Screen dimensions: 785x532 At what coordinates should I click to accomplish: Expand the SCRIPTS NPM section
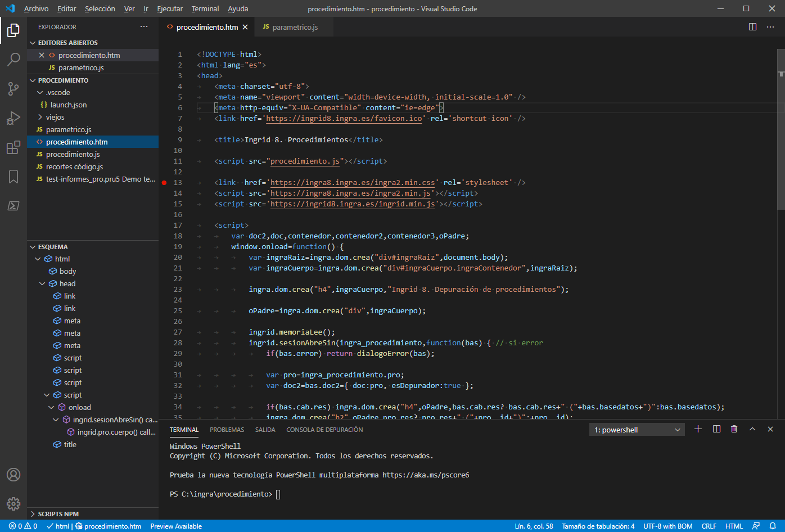pos(58,514)
